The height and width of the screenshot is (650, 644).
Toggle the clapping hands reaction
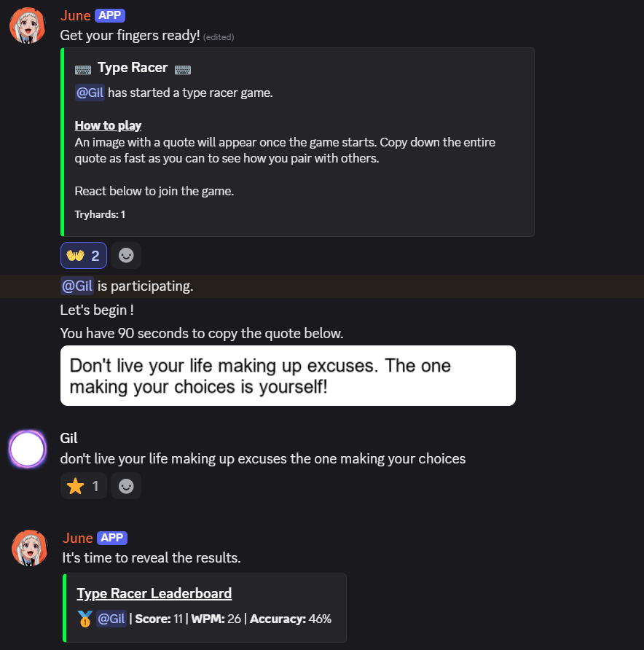click(x=84, y=256)
